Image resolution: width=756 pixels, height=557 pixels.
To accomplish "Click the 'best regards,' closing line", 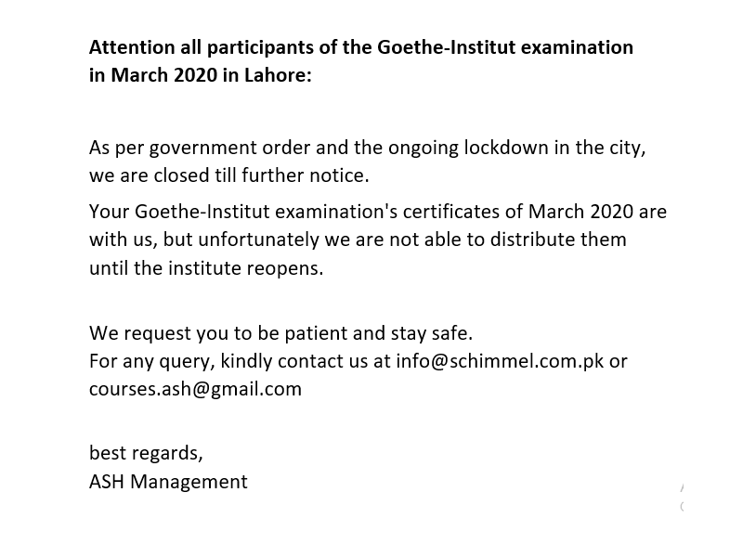I will point(146,453).
